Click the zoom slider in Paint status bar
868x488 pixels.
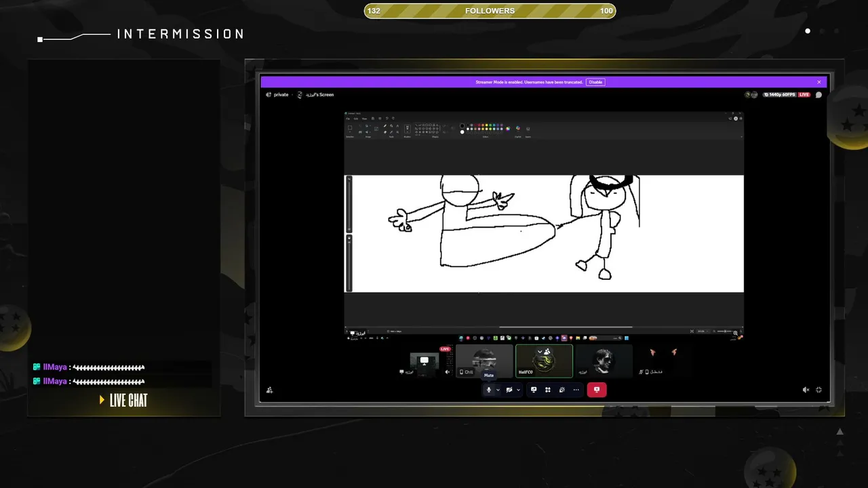point(724,331)
